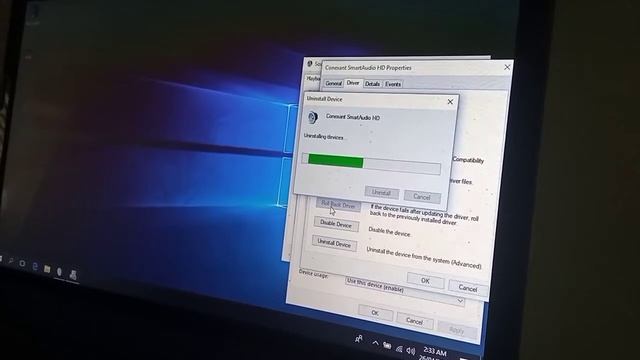Screen dimensions: 640x360
Task: Click the "Disable the device." description text
Action: (x=389, y=232)
